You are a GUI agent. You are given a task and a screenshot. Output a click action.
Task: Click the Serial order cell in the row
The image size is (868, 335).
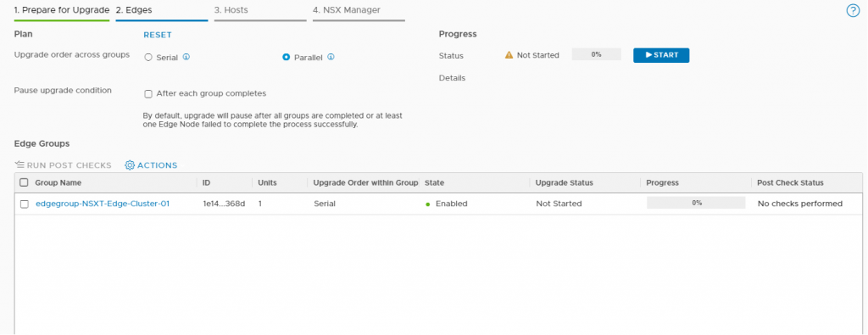[x=325, y=204]
